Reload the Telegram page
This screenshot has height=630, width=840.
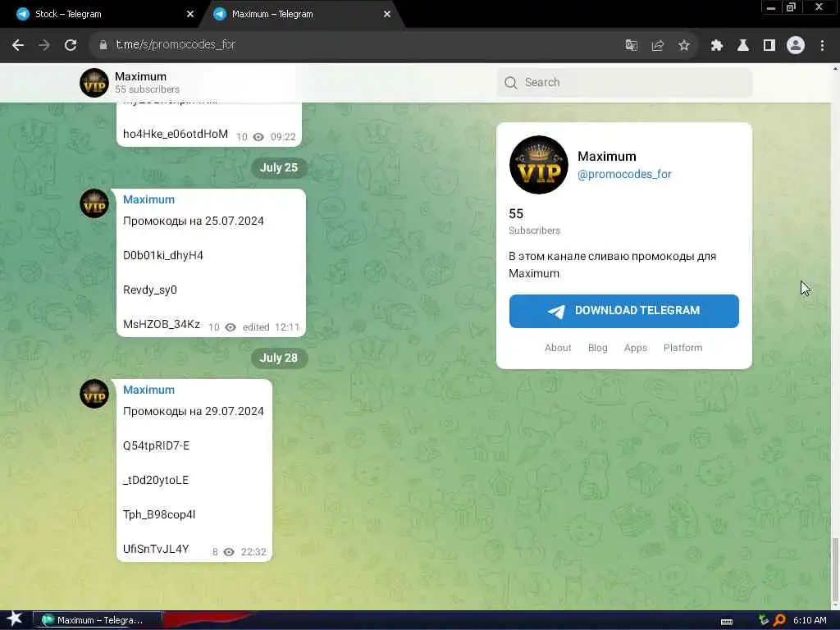[71, 45]
